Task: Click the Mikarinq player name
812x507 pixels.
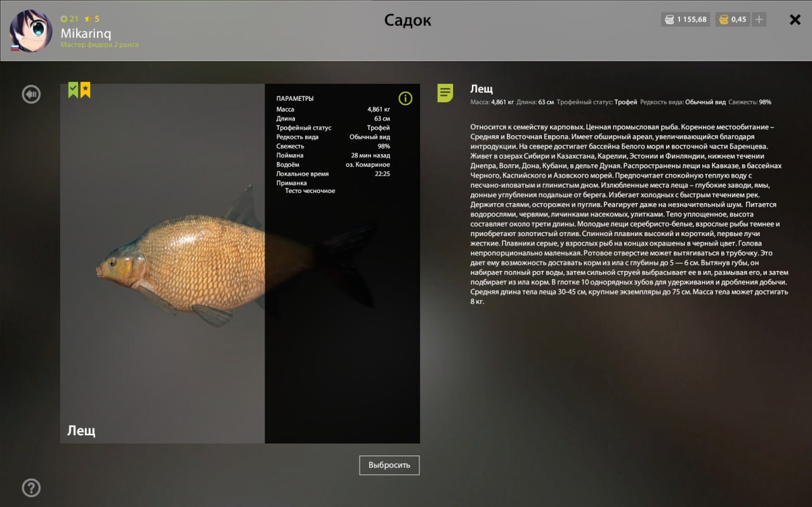Action: [x=86, y=33]
